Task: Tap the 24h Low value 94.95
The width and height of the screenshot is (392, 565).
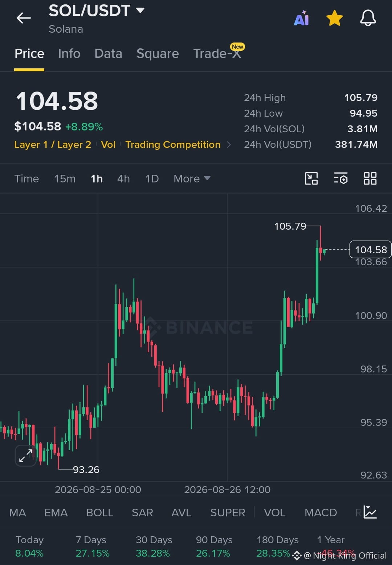Action: 363,113
